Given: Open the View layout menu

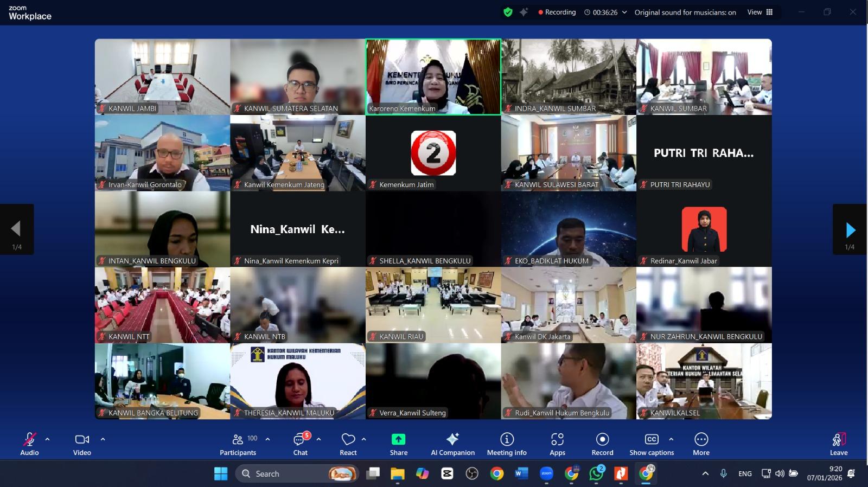Looking at the screenshot, I should (x=759, y=12).
